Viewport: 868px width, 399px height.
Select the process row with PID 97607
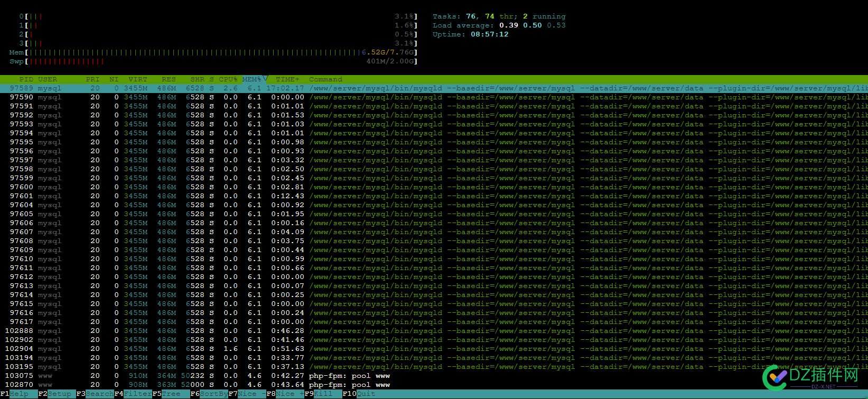(434, 232)
